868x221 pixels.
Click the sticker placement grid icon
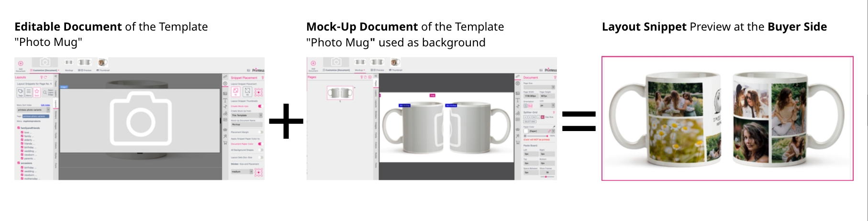tap(258, 172)
